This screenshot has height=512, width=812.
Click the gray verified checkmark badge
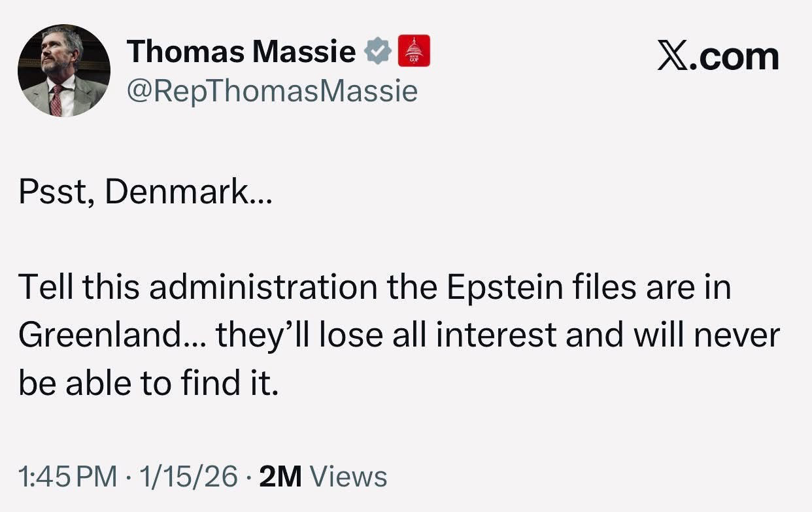pyautogui.click(x=377, y=52)
